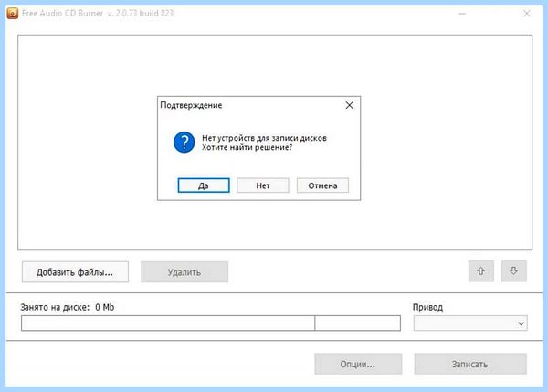Click the Опции... button
548x392 pixels.
(358, 364)
